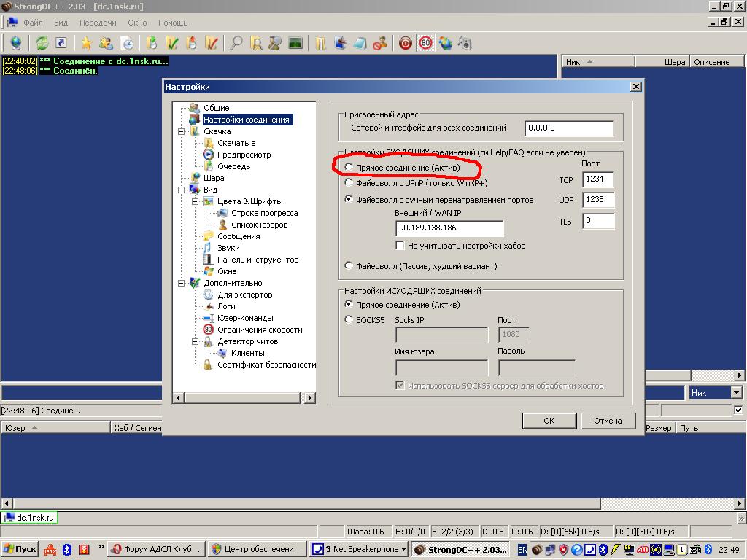Screen dimensions: 747x560
Task: Click OK in Настройки dialog
Action: click(549, 421)
